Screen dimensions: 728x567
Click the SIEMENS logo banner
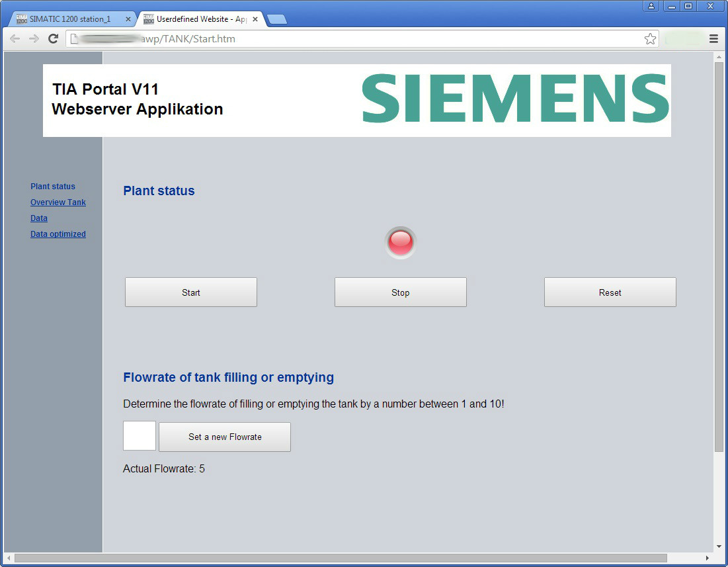point(515,99)
